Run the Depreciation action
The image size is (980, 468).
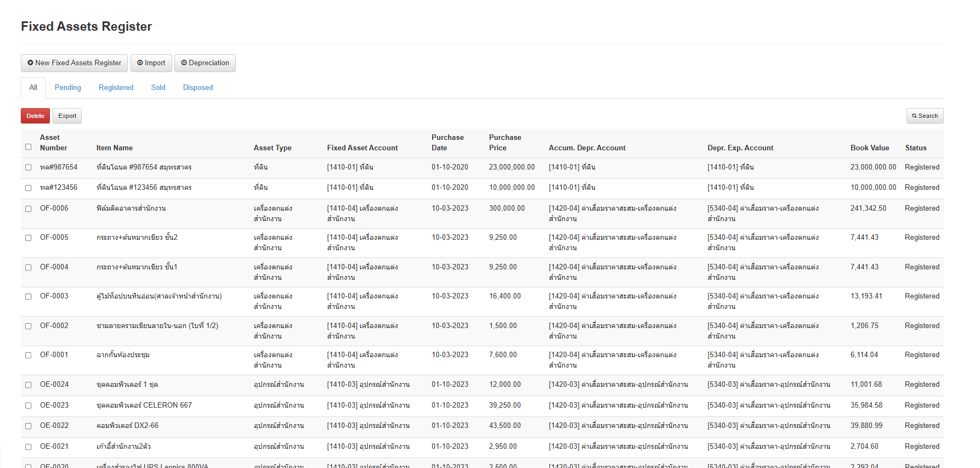(x=205, y=63)
